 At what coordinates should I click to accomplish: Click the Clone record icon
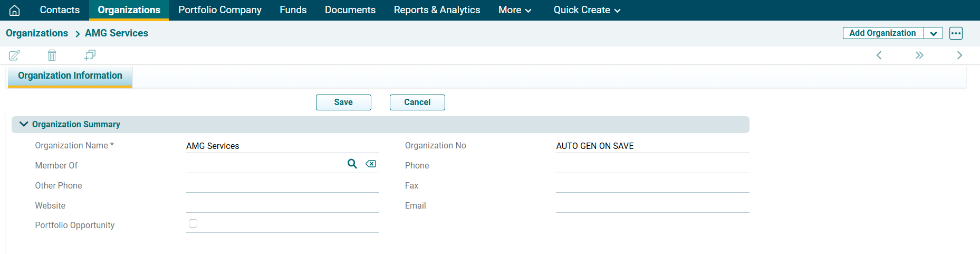(x=90, y=55)
